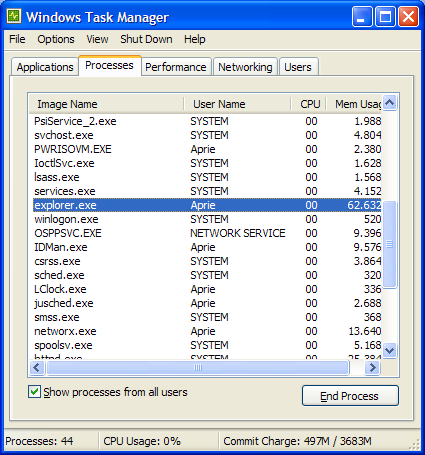
Task: Sort by the Image Name column header
Action: [106, 104]
